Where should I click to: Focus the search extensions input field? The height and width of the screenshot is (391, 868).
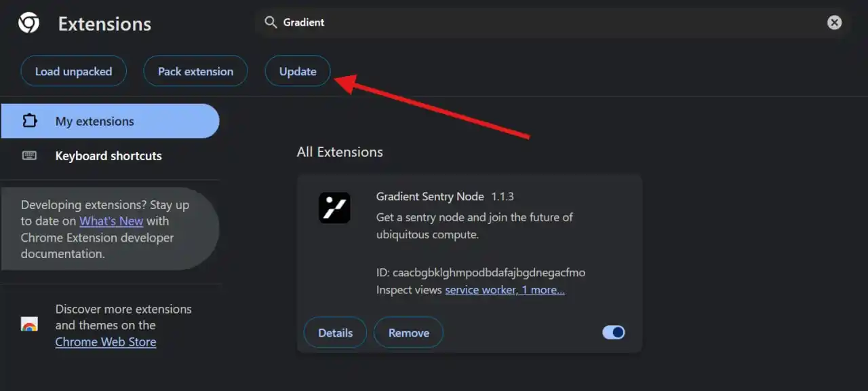(553, 22)
